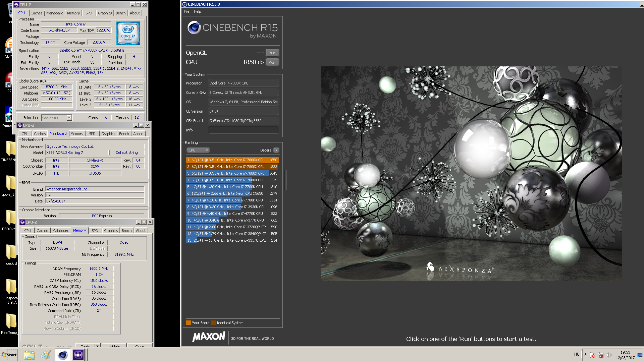Select ranking row 1 scoring 1850
The height and width of the screenshot is (362, 644).
click(x=232, y=160)
